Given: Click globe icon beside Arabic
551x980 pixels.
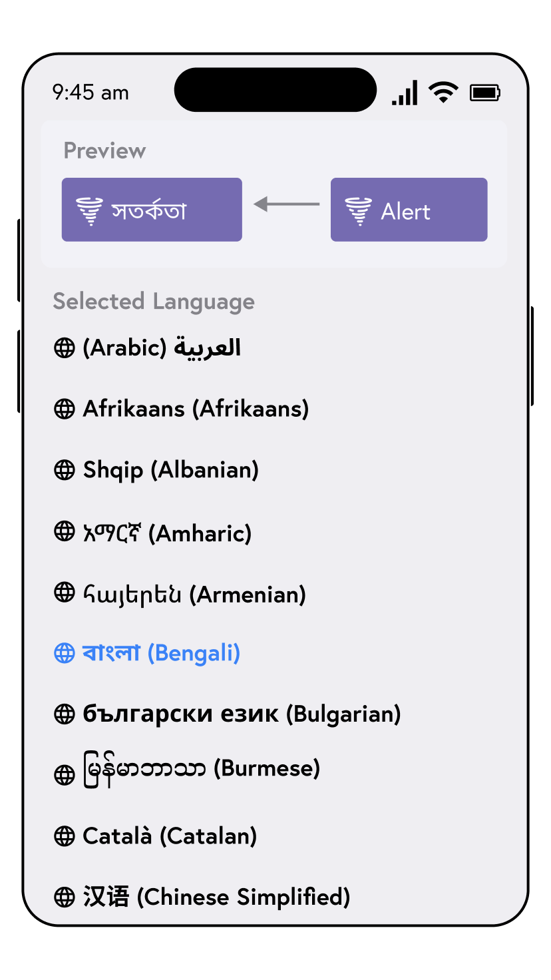Looking at the screenshot, I should click(64, 348).
